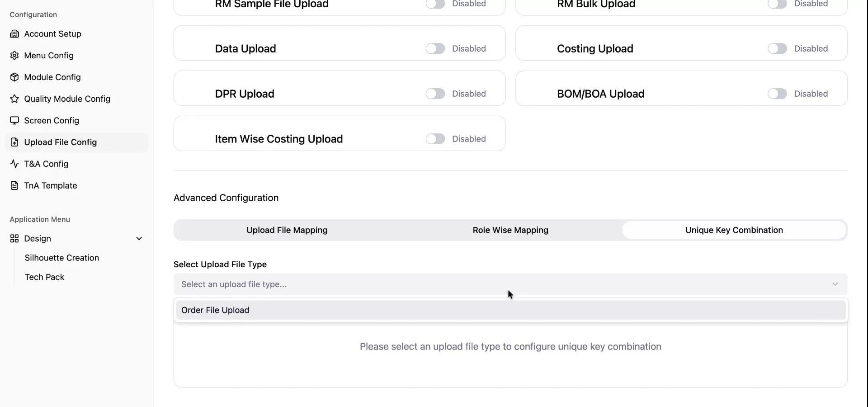This screenshot has width=868, height=407.
Task: Switch to the Role Wise Mapping tab
Action: point(510,230)
